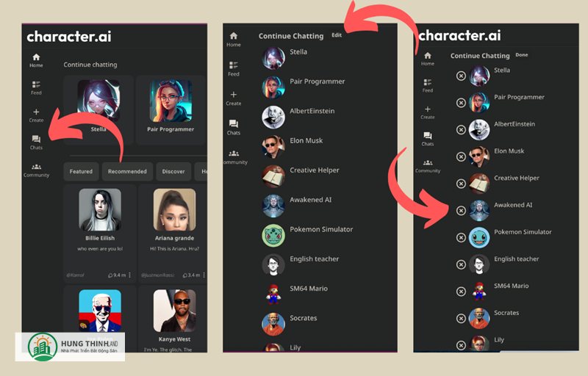
Task: Click Create icon beside the Edit list
Action: pos(233,95)
